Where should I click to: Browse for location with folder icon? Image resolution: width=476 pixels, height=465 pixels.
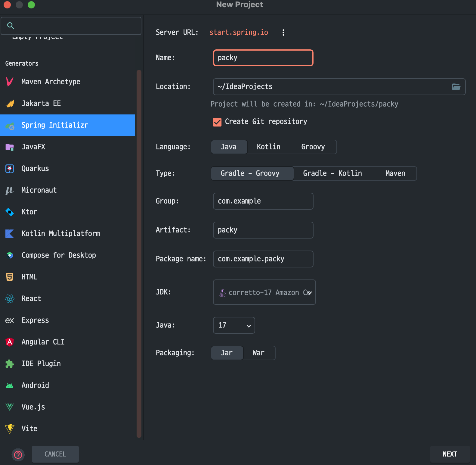tap(456, 87)
